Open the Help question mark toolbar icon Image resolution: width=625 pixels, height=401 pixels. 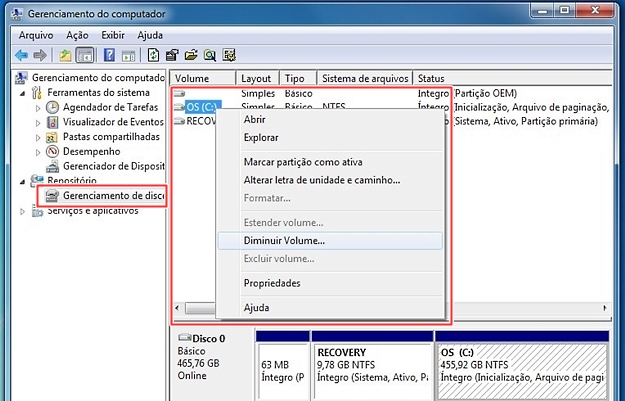click(109, 55)
